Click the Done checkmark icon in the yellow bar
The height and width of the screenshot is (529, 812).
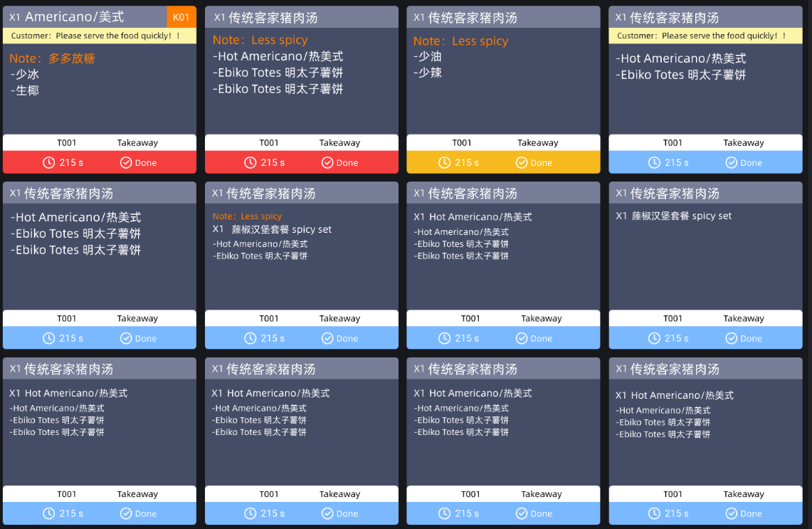tap(522, 162)
